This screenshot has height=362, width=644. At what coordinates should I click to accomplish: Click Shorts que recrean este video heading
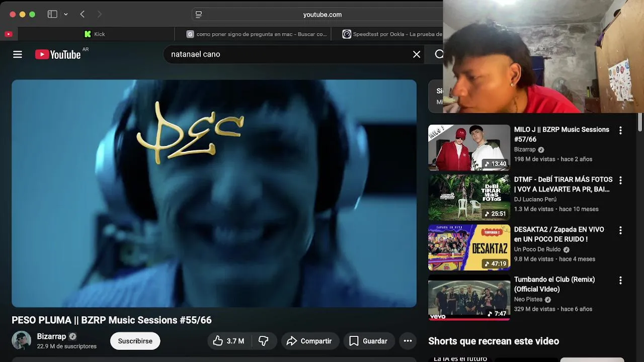tap(494, 341)
